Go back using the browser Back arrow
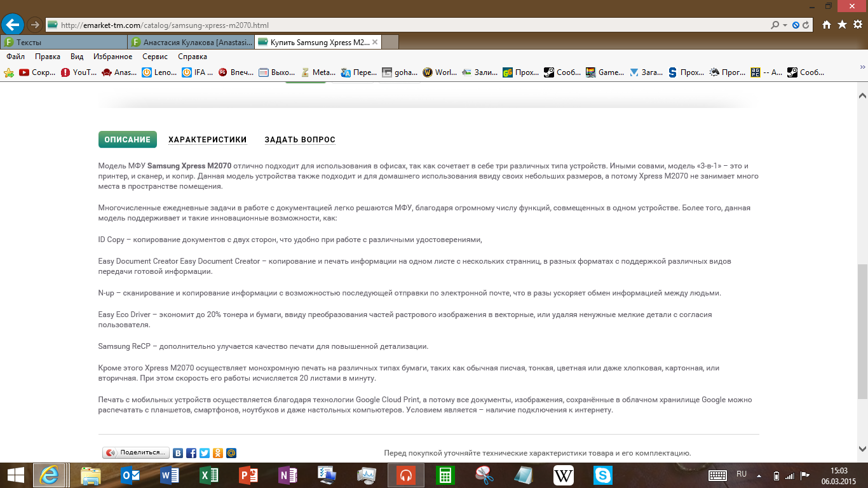868x488 pixels. (13, 25)
